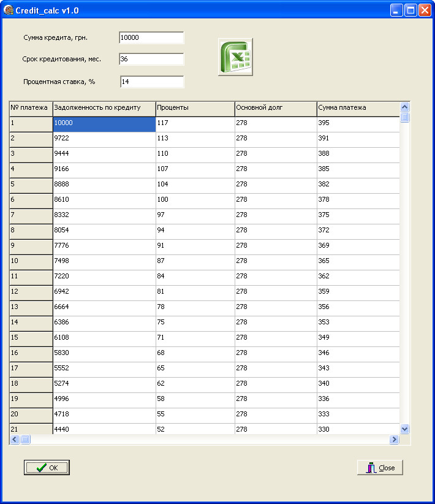Select the interest rate field containing 14
Image resolution: width=435 pixels, height=504 pixels.
151,82
